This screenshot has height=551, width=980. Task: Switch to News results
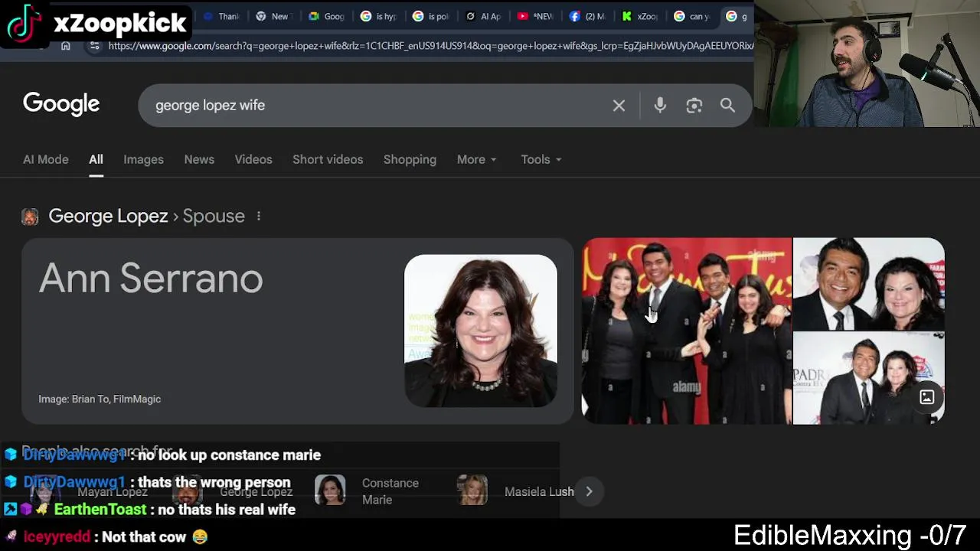coord(199,159)
